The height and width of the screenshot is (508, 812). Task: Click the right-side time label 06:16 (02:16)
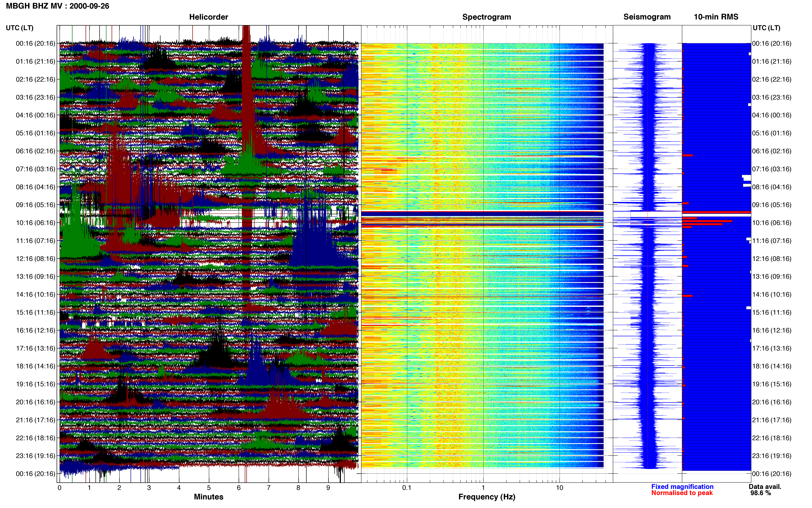[x=772, y=151]
